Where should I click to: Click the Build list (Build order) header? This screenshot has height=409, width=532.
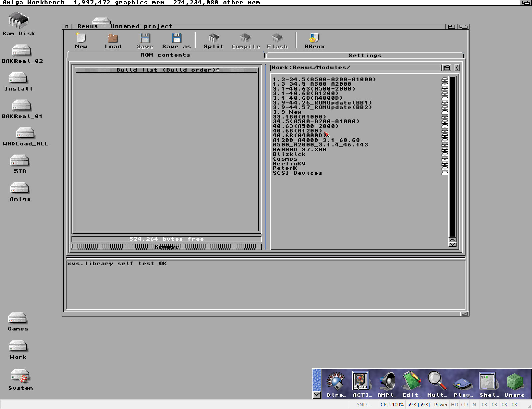tap(167, 70)
